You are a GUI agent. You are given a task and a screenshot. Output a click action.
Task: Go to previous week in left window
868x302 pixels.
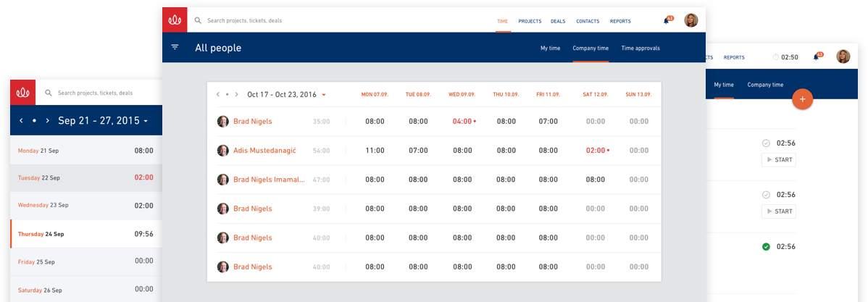[x=21, y=120]
